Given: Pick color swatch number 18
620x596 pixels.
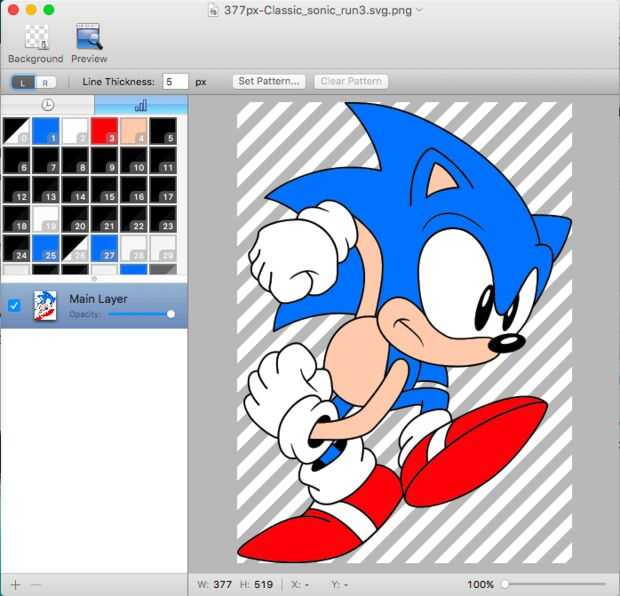Looking at the screenshot, I should coord(16,219).
